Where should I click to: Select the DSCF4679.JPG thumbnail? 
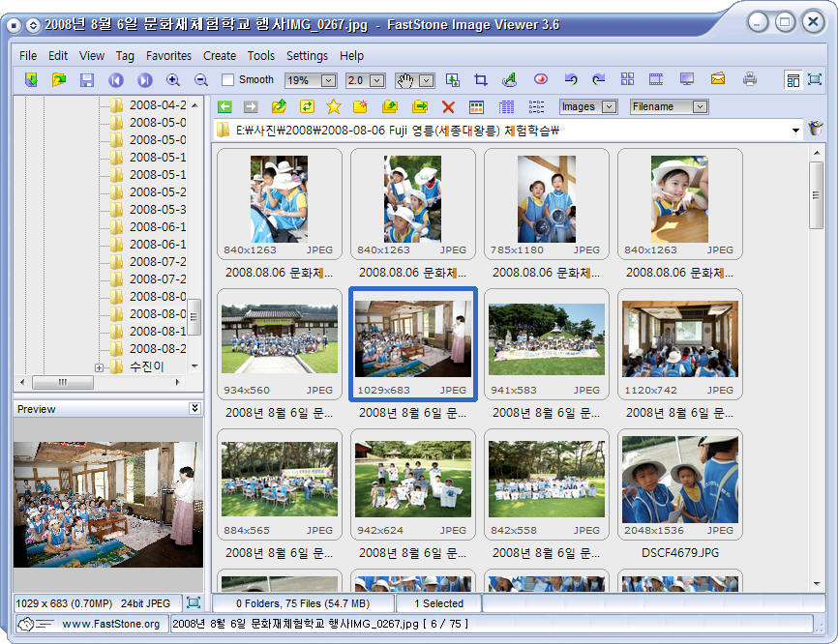680,484
